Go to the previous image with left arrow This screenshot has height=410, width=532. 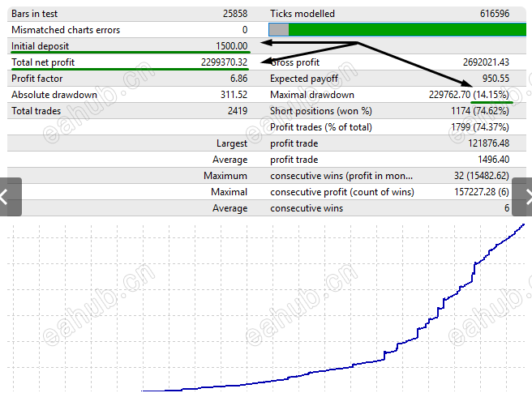point(11,197)
